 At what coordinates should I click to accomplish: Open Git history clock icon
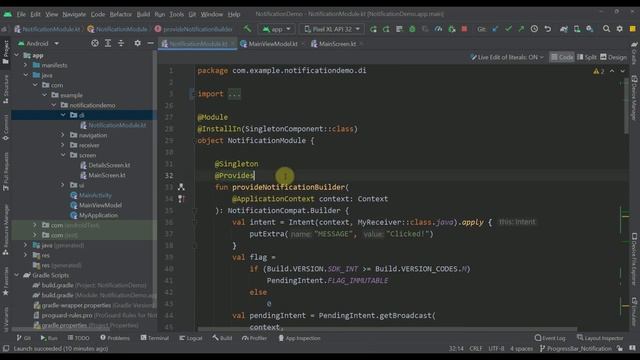(534, 29)
